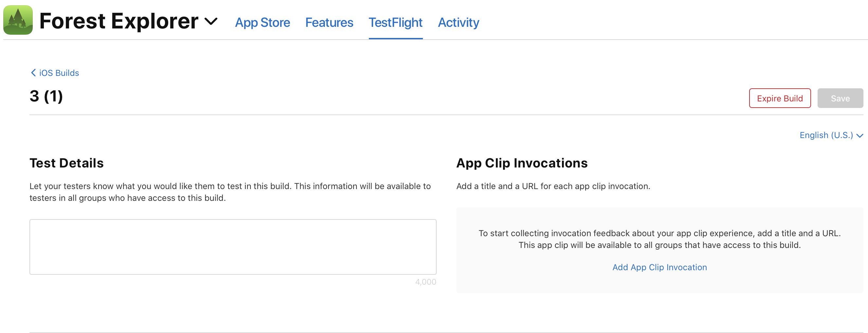Screen dimensions: 868x333
Task: Click the tester instructions description text
Action: 230,192
